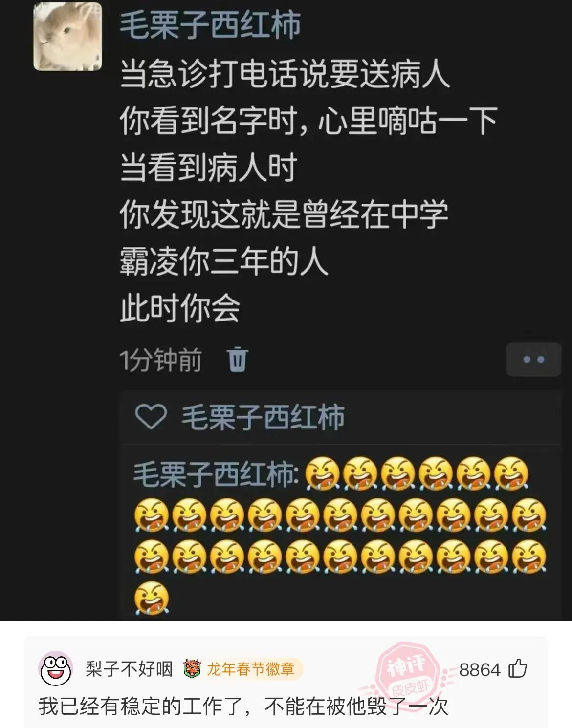Click 毛栗子西红柿 name beside the heart
Viewport: 572px width, 728px height.
pyautogui.click(x=263, y=417)
